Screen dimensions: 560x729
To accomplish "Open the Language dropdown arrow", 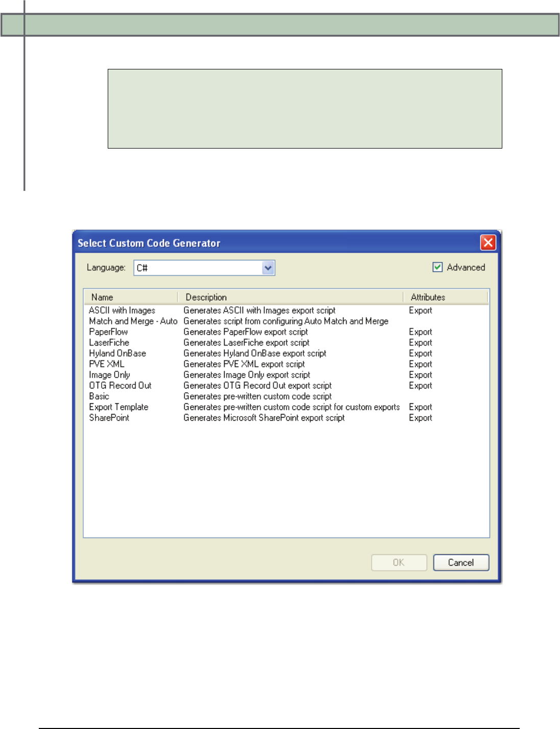I will click(x=268, y=268).
